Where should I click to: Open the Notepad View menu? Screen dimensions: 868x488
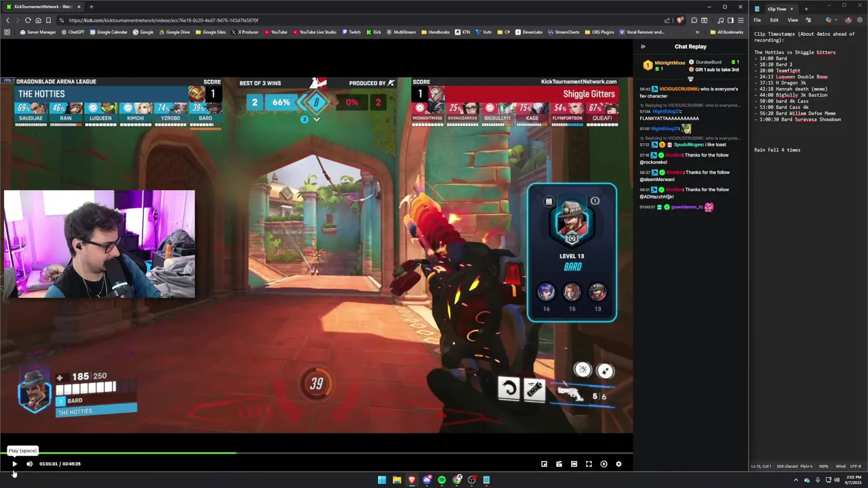pyautogui.click(x=793, y=20)
